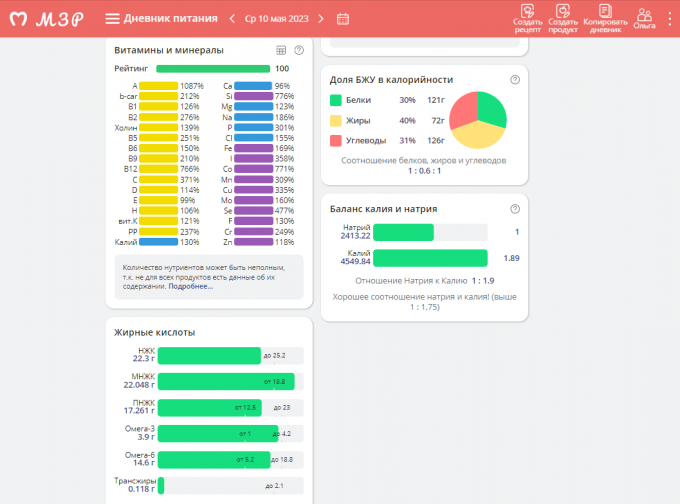Click the green Белки color swatch
Image resolution: width=680 pixels, height=504 pixels.
[x=335, y=100]
